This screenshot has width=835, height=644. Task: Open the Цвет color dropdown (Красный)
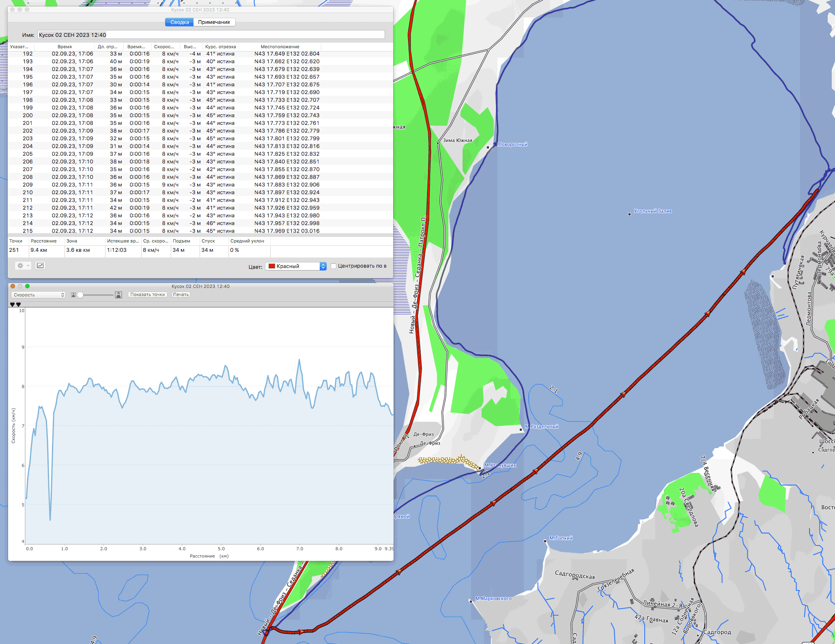coord(296,266)
